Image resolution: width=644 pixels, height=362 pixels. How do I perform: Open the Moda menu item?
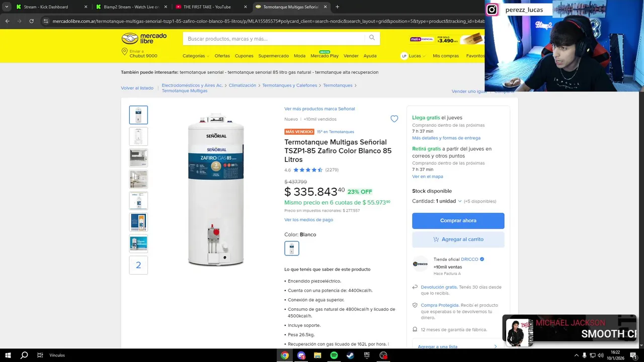click(299, 56)
